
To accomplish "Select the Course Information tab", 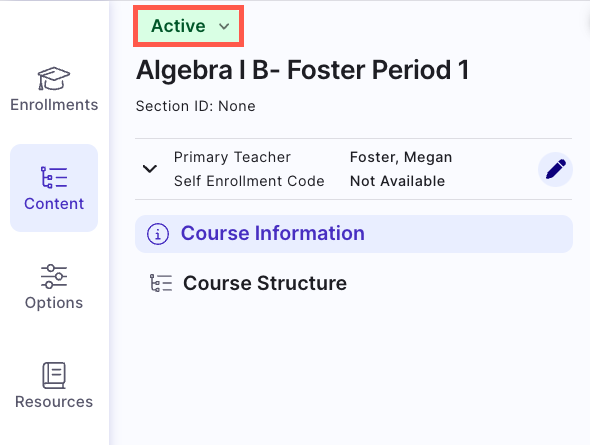I will (354, 234).
